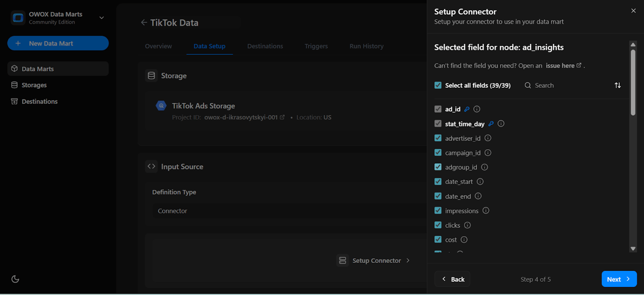Click the info icon next to date_start

[x=480, y=182]
